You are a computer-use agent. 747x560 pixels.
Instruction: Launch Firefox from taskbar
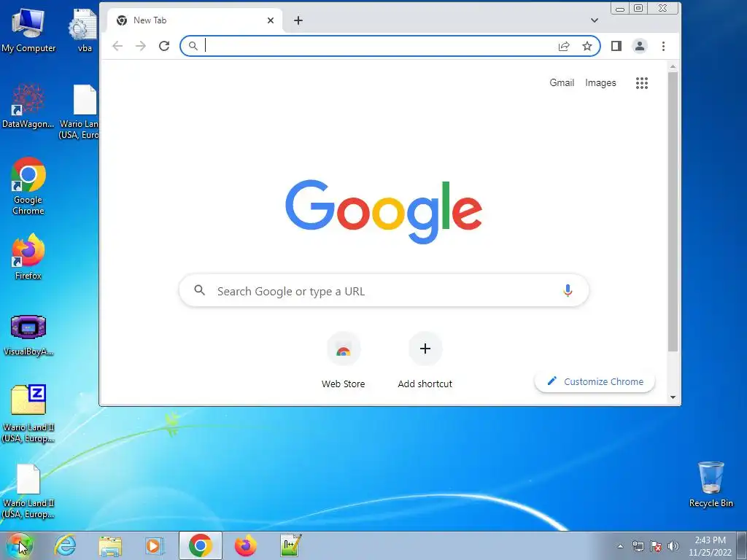(245, 545)
